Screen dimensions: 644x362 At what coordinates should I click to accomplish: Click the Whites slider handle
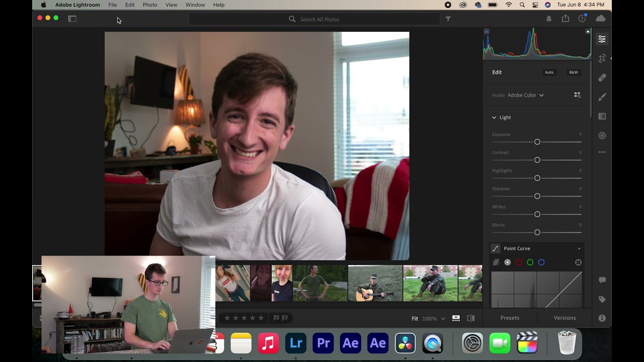click(x=537, y=214)
